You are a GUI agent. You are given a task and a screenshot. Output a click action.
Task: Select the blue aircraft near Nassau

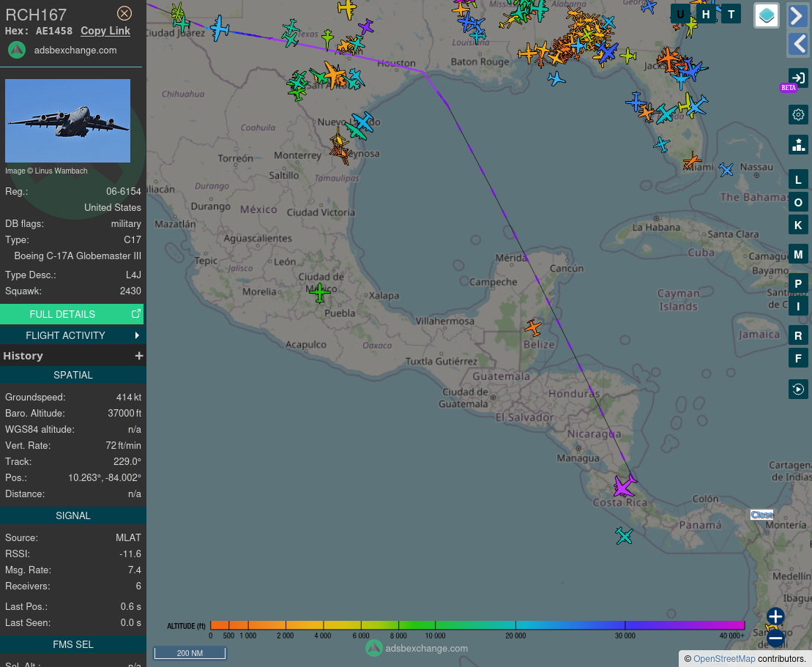[726, 169]
